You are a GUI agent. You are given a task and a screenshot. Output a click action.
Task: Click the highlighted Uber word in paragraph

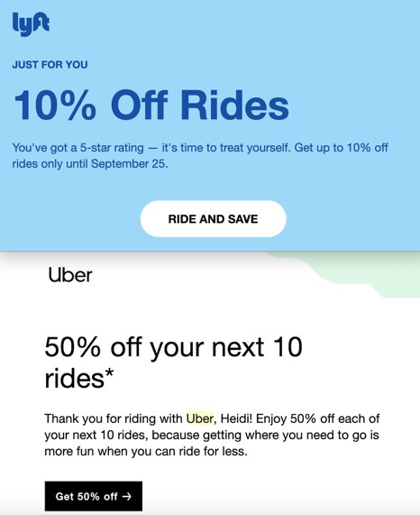click(200, 418)
